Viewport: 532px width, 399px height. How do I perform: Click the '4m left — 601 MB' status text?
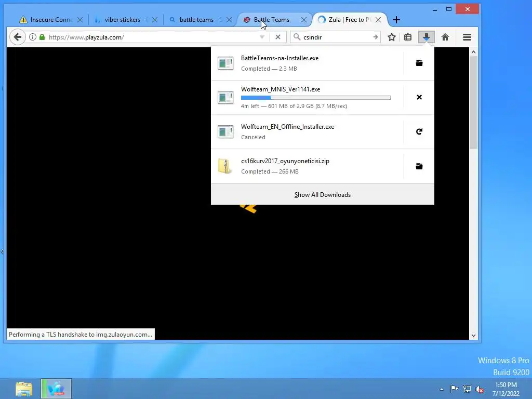[294, 106]
